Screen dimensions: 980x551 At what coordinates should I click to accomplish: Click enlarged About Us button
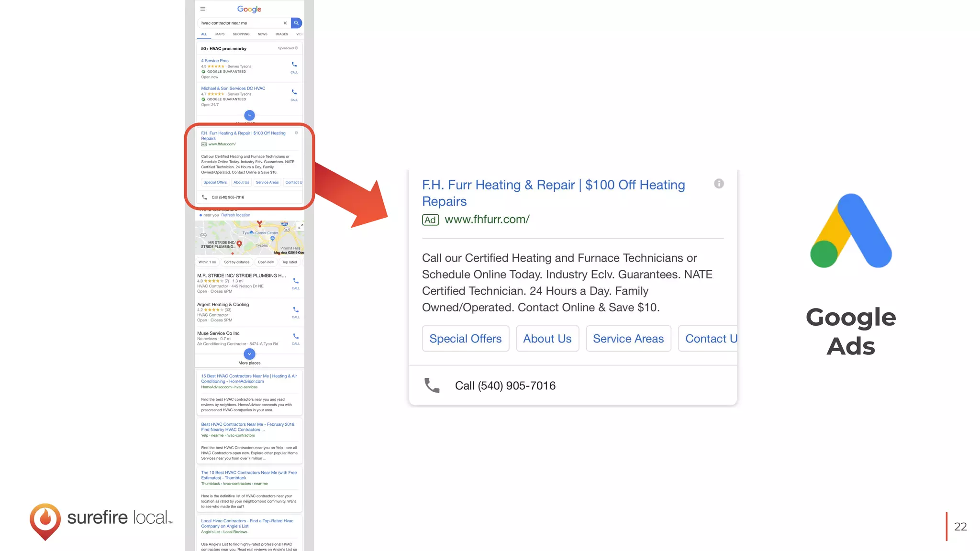click(x=547, y=339)
